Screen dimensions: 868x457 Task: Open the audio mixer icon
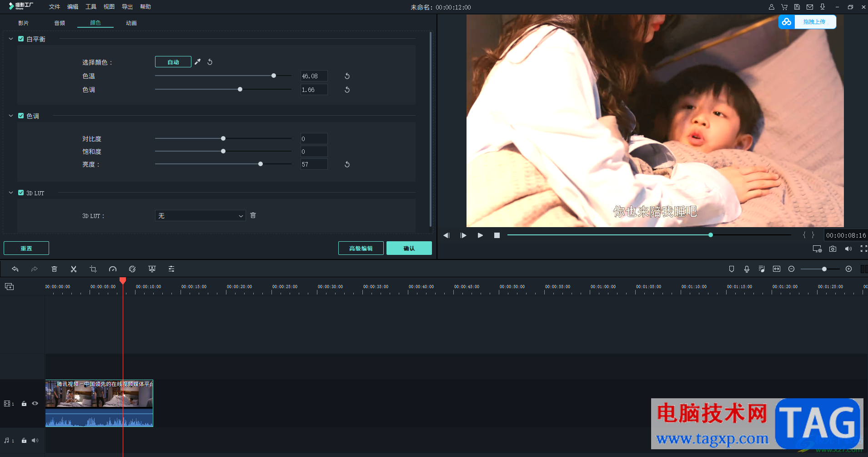[x=762, y=269]
